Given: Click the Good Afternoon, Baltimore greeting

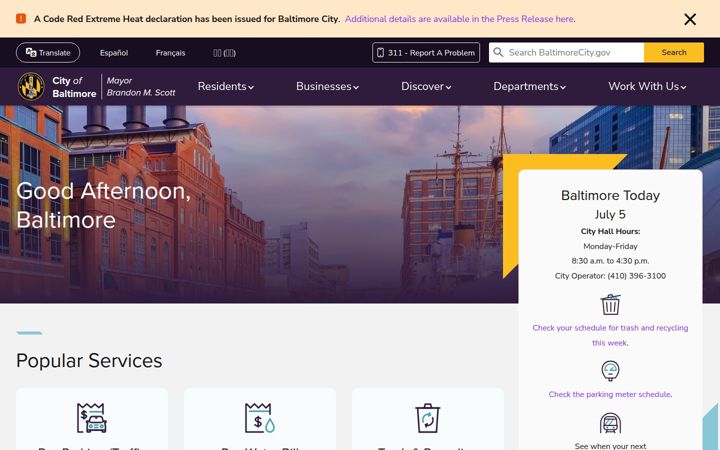Looking at the screenshot, I should 103,205.
